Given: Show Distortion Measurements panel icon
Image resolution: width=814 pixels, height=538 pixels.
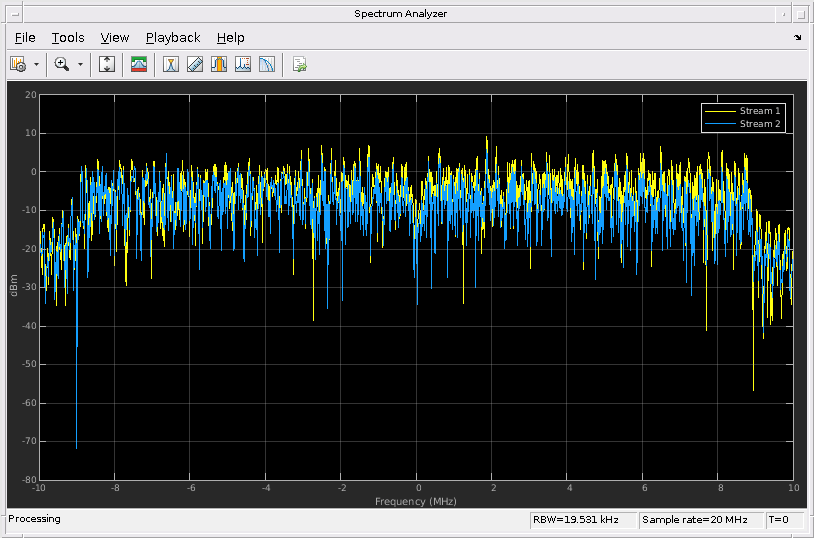Looking at the screenshot, I should click(243, 64).
